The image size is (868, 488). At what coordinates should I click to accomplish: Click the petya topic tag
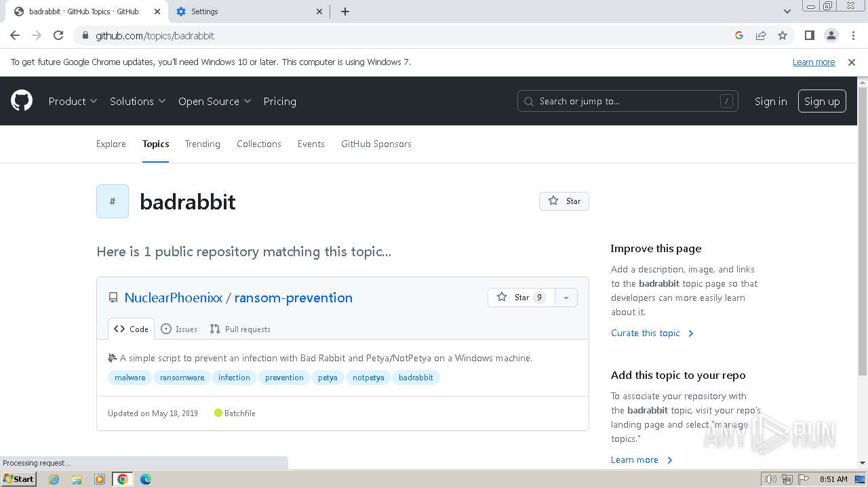click(328, 378)
